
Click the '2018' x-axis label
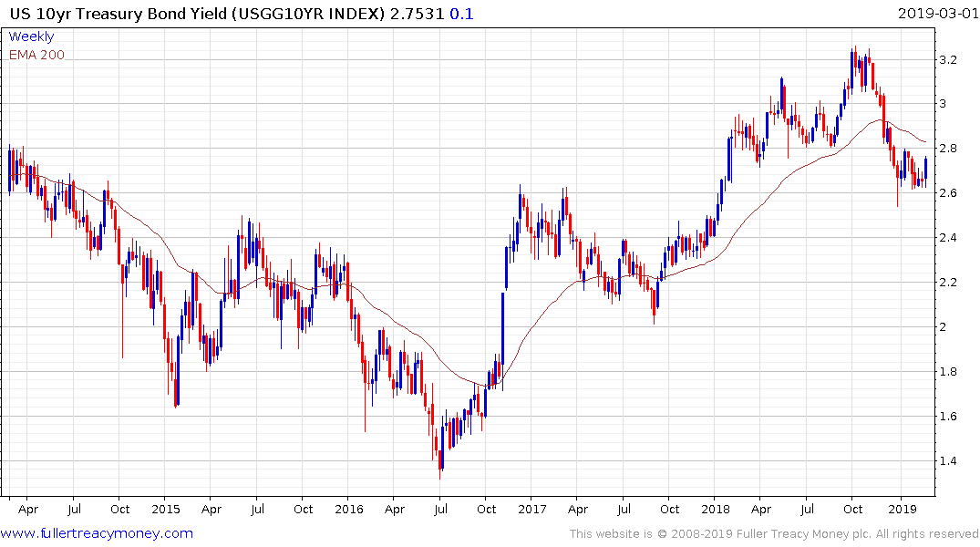pos(715,510)
